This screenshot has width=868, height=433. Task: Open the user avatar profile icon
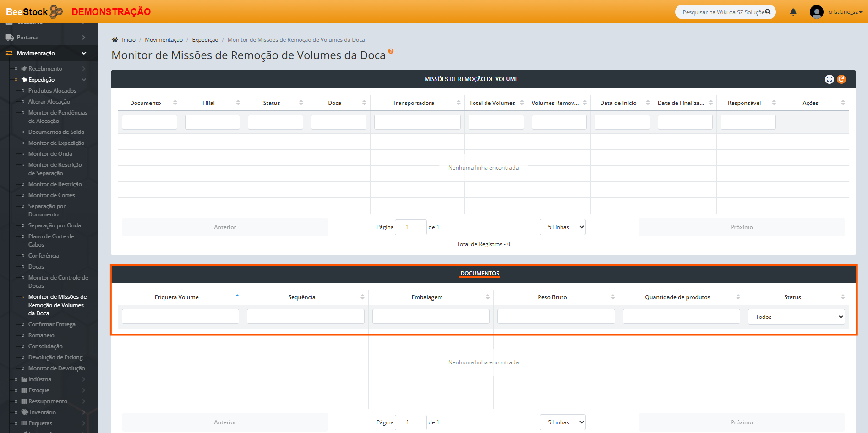[x=816, y=12]
